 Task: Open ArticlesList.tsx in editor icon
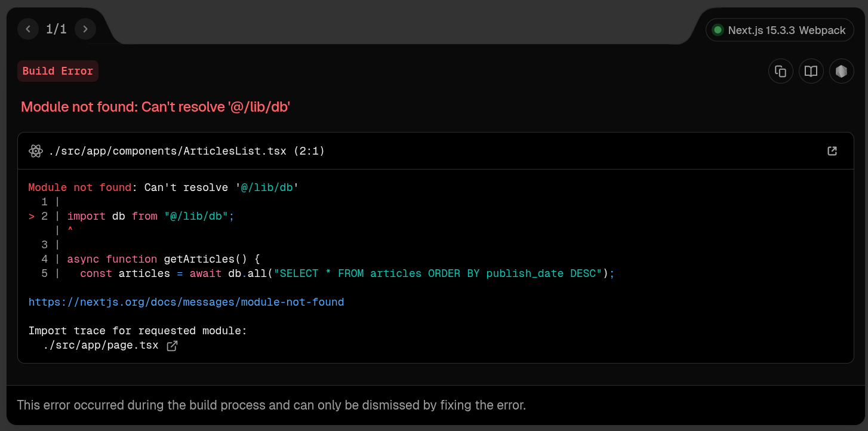832,151
